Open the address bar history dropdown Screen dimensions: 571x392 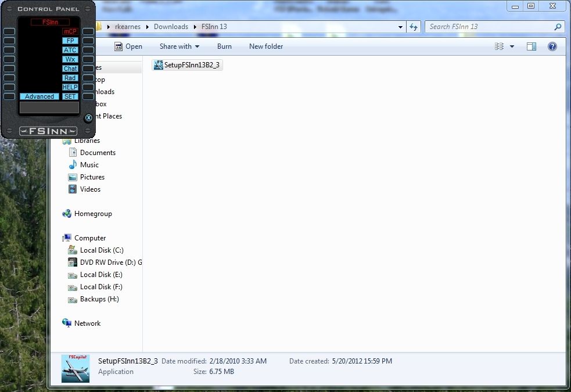point(400,27)
